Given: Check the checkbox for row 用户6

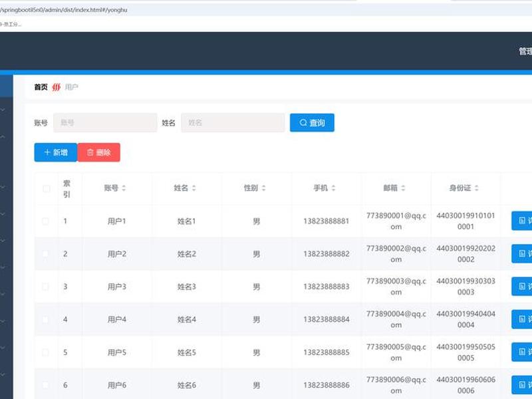Looking at the screenshot, I should click(x=45, y=385).
